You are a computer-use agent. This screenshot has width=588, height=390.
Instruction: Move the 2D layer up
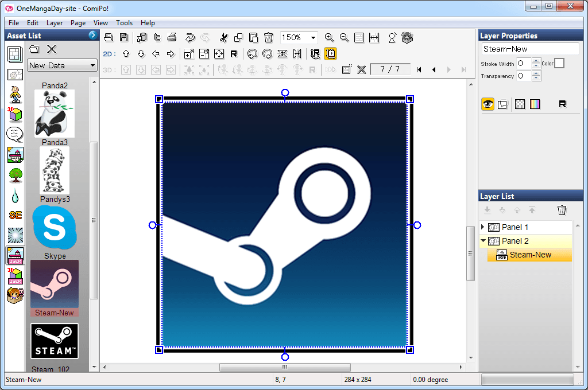(126, 54)
